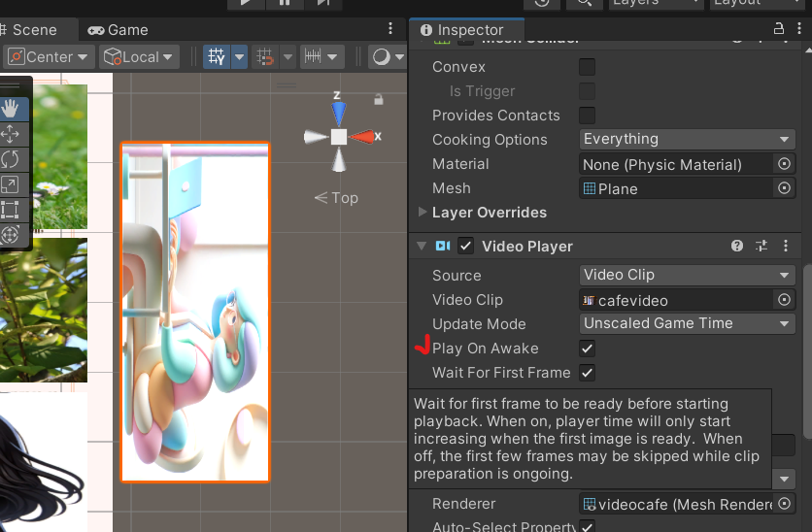Open grid snapping options arrow
This screenshot has width=812, height=532.
tap(288, 56)
